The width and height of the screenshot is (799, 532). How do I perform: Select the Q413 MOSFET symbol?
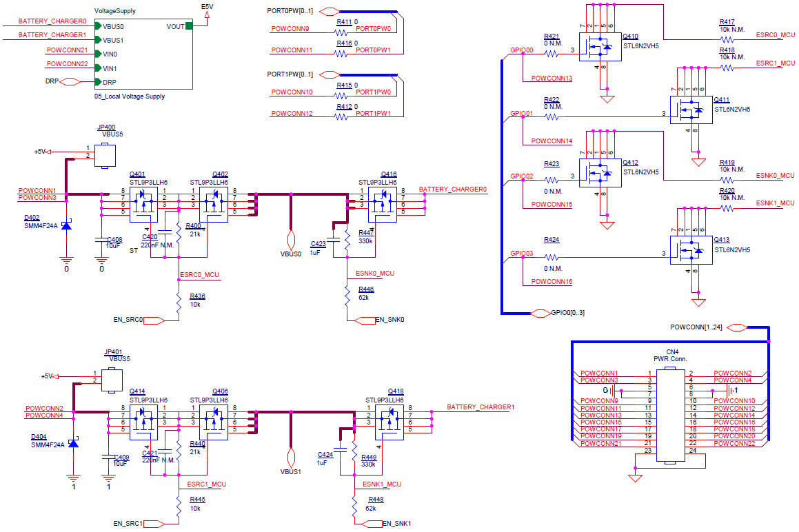pyautogui.click(x=690, y=251)
